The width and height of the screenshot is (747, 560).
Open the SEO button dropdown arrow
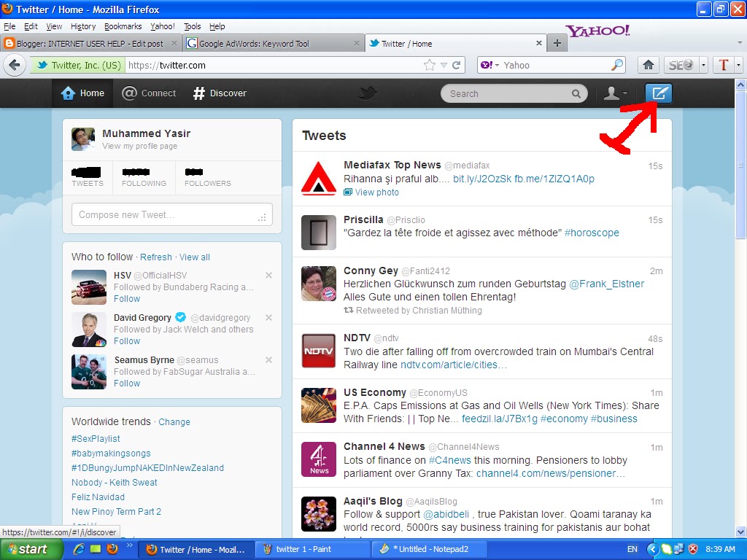pos(703,65)
